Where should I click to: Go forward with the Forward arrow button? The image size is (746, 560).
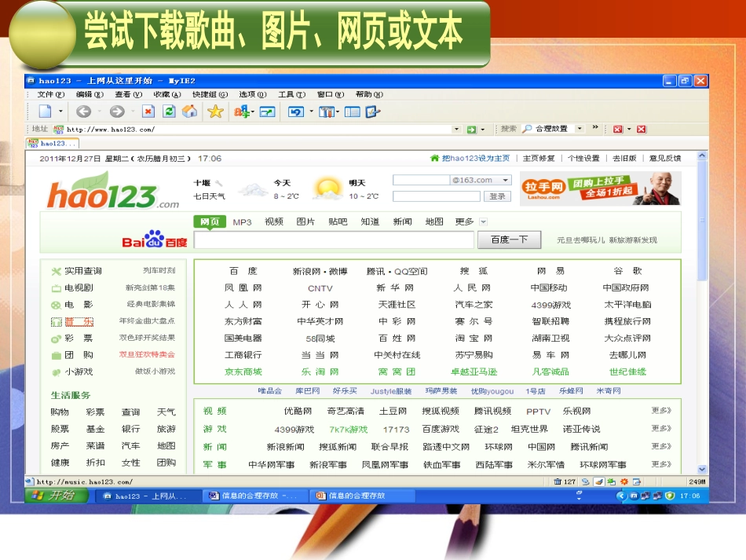click(117, 112)
